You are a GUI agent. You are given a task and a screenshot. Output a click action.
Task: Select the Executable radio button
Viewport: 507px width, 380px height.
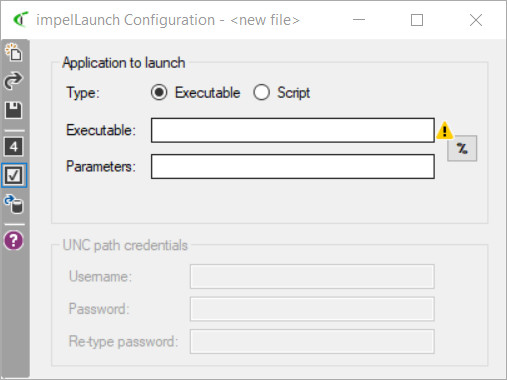point(159,92)
